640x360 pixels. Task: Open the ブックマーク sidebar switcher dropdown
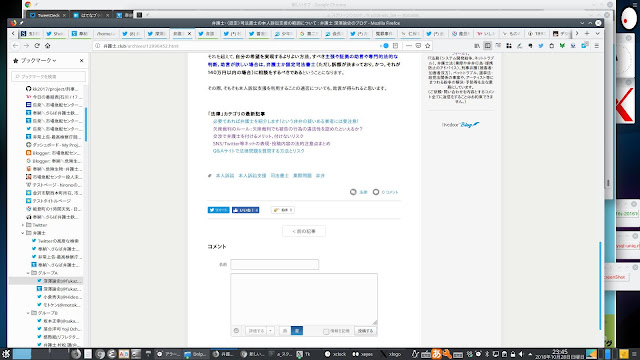tap(38, 60)
